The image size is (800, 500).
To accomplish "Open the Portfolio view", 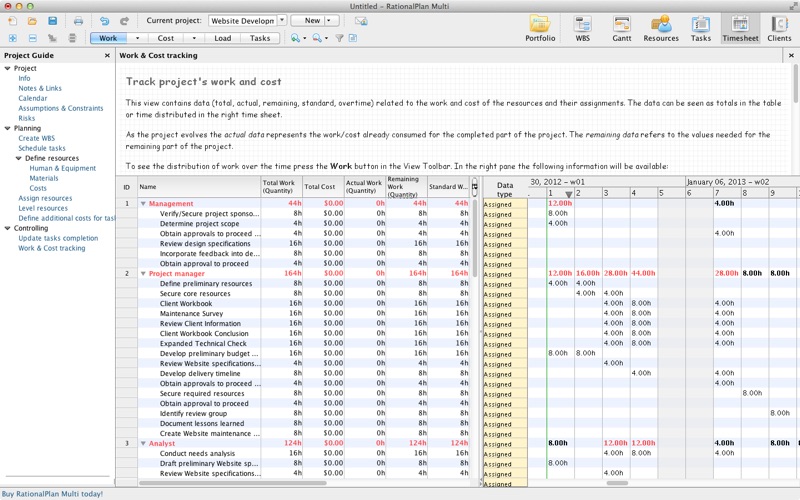I will pos(540,27).
